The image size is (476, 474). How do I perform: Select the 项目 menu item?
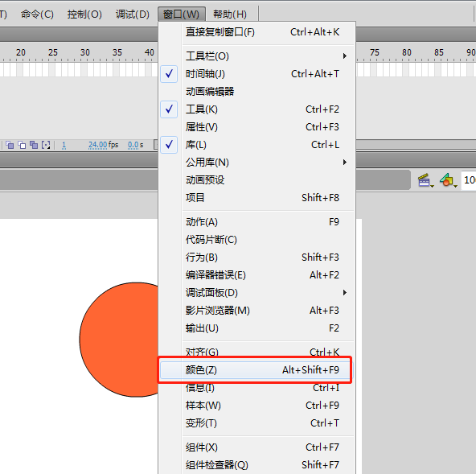point(256,198)
